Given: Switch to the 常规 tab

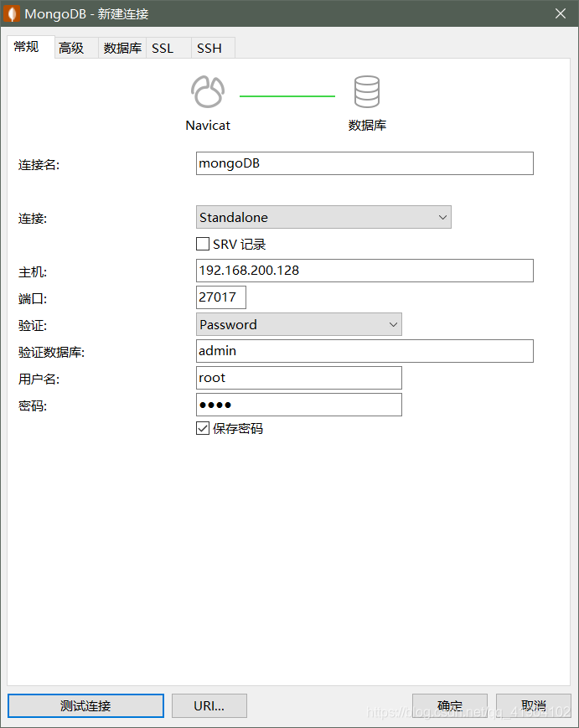Looking at the screenshot, I should 31,47.
